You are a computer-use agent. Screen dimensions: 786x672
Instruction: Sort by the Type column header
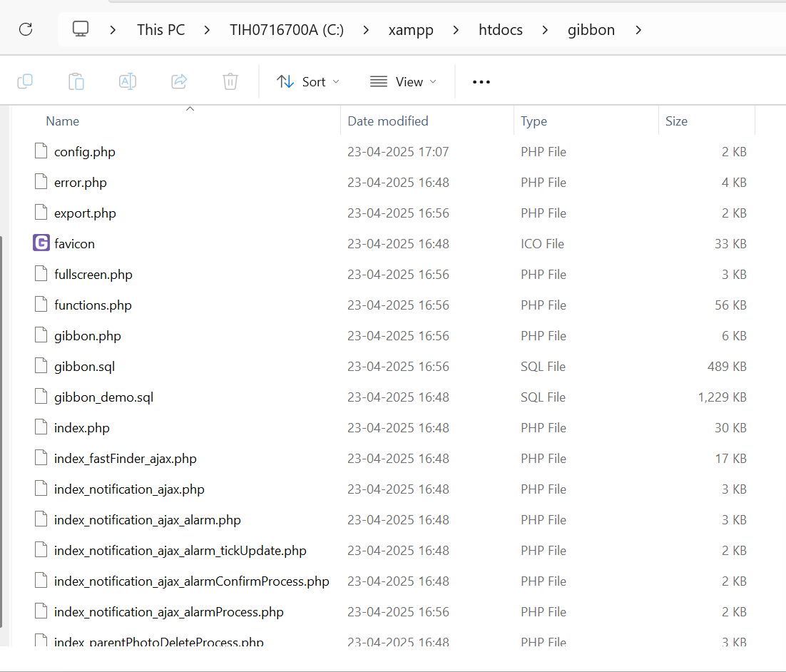534,121
